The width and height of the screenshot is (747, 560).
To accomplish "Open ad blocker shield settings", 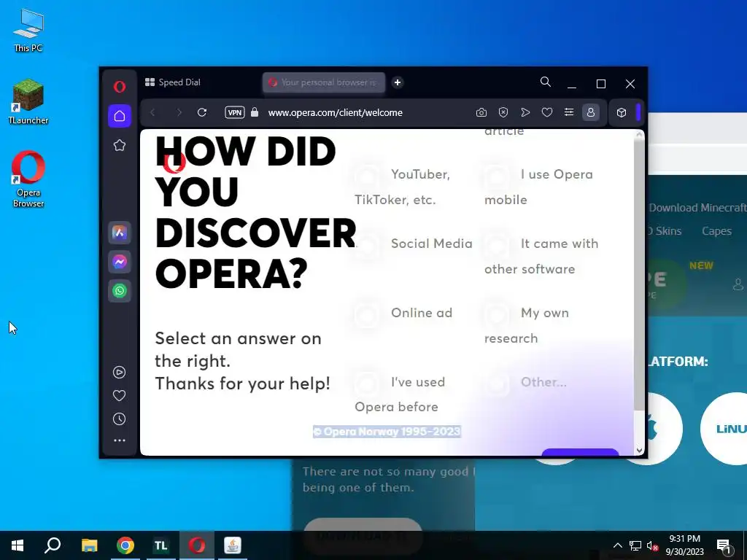I will coord(503,113).
